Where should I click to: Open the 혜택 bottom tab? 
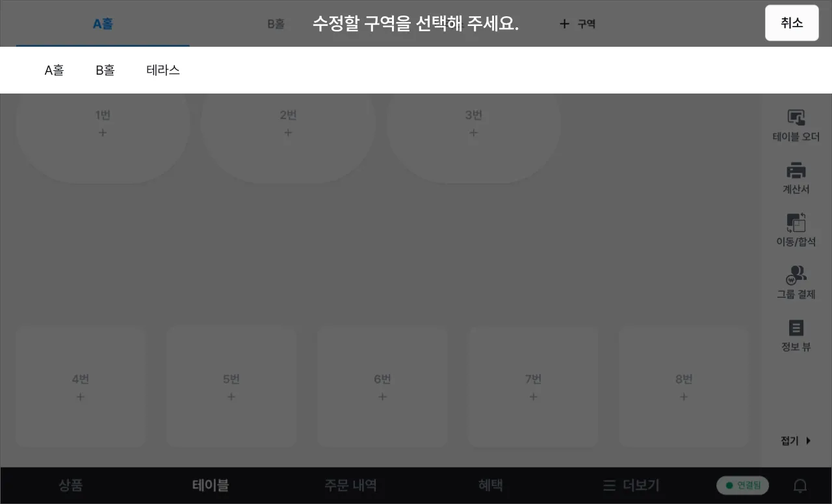[x=491, y=485]
